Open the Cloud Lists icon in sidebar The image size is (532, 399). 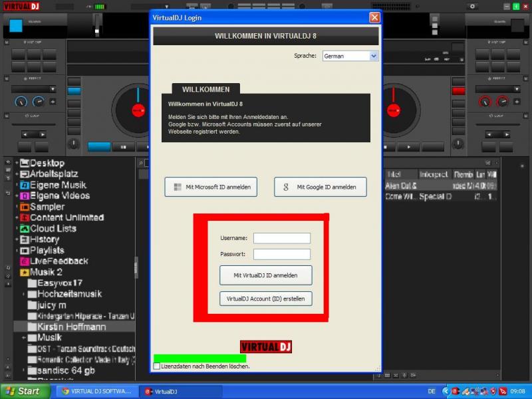click(25, 229)
